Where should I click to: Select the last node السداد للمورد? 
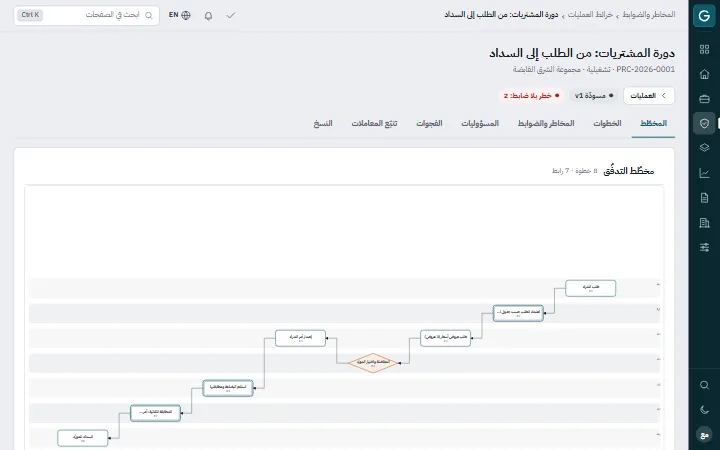(83, 438)
